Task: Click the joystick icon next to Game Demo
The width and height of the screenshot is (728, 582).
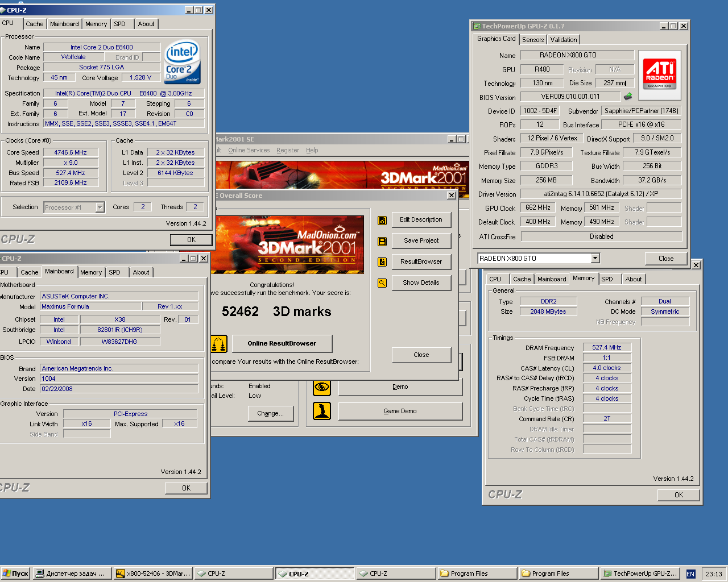Action: pos(322,411)
